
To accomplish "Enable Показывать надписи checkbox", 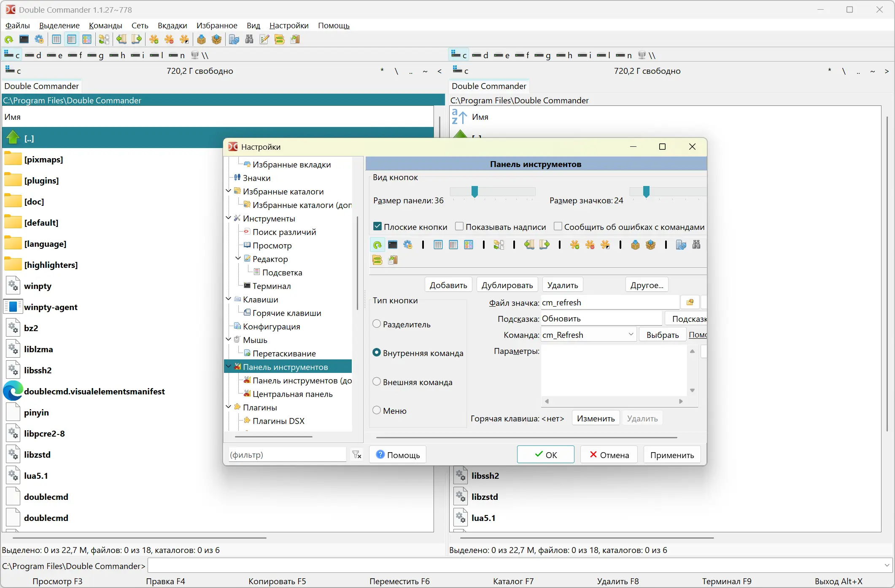I will 459,227.
